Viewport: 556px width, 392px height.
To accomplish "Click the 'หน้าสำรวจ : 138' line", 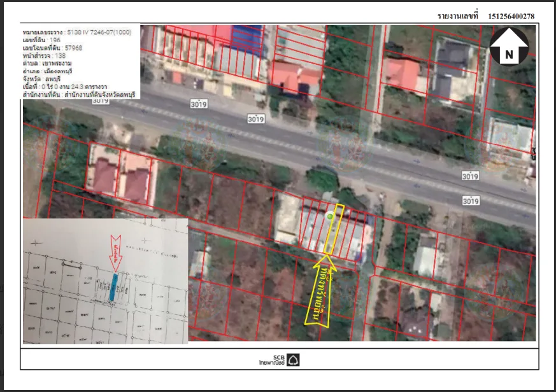I will click(45, 55).
